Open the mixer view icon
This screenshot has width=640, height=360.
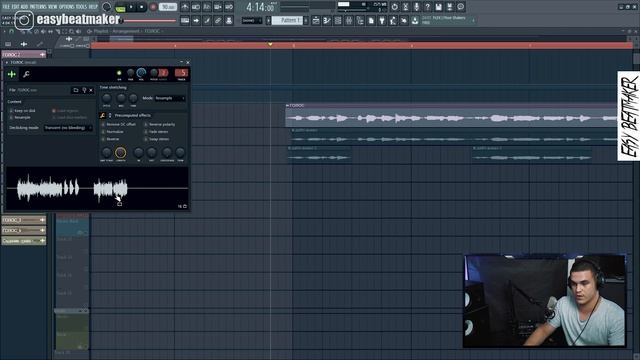pyautogui.click(x=349, y=20)
